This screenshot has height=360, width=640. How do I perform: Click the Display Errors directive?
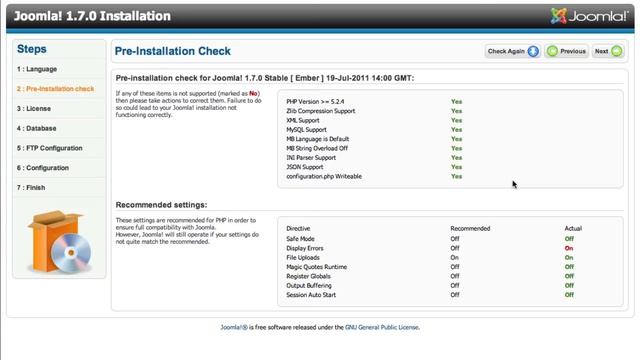[305, 249]
